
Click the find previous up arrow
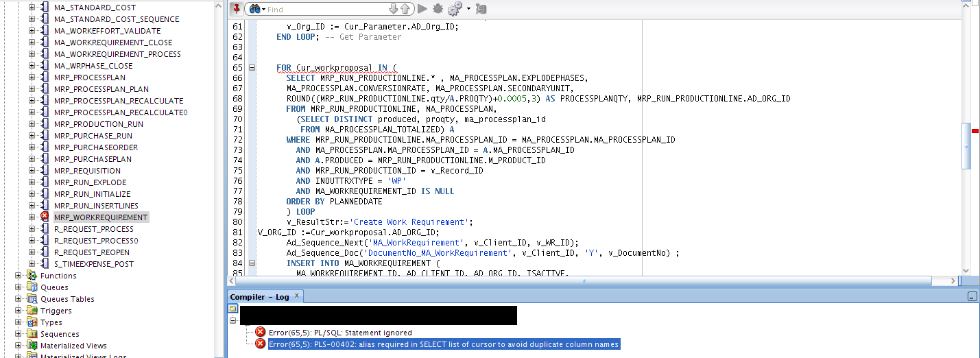coord(405,9)
